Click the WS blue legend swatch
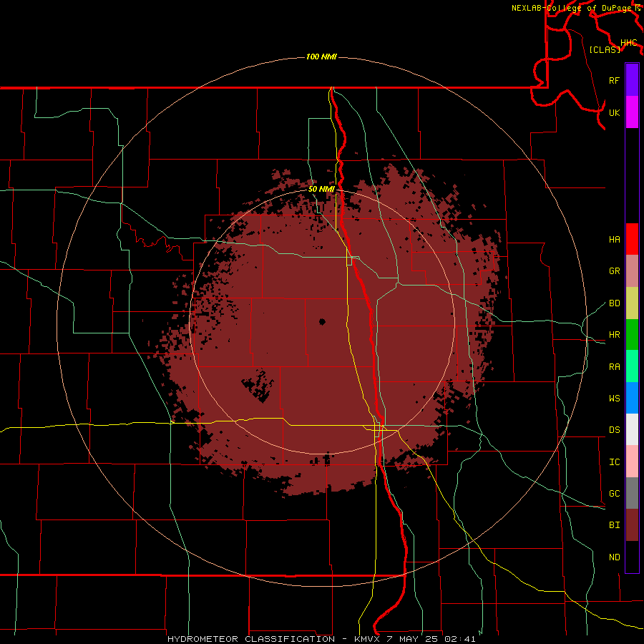This screenshot has height=644, width=644. click(x=632, y=398)
